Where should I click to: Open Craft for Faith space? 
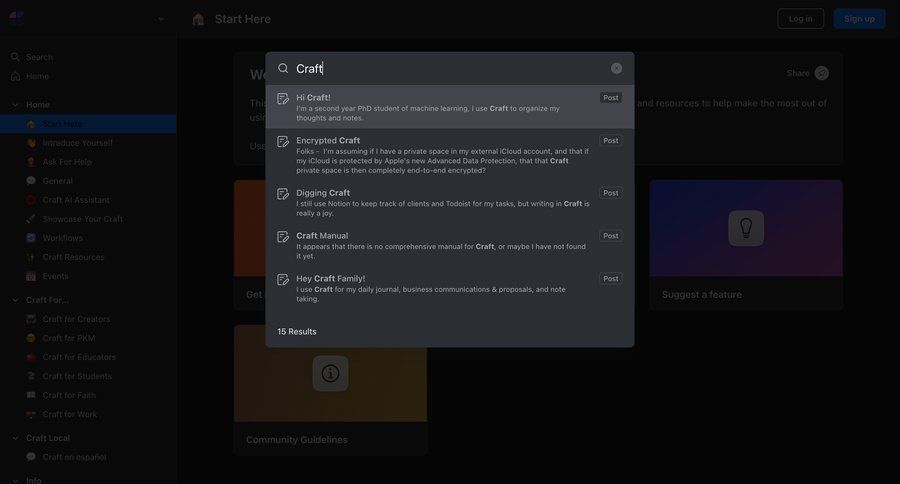(x=88, y=395)
